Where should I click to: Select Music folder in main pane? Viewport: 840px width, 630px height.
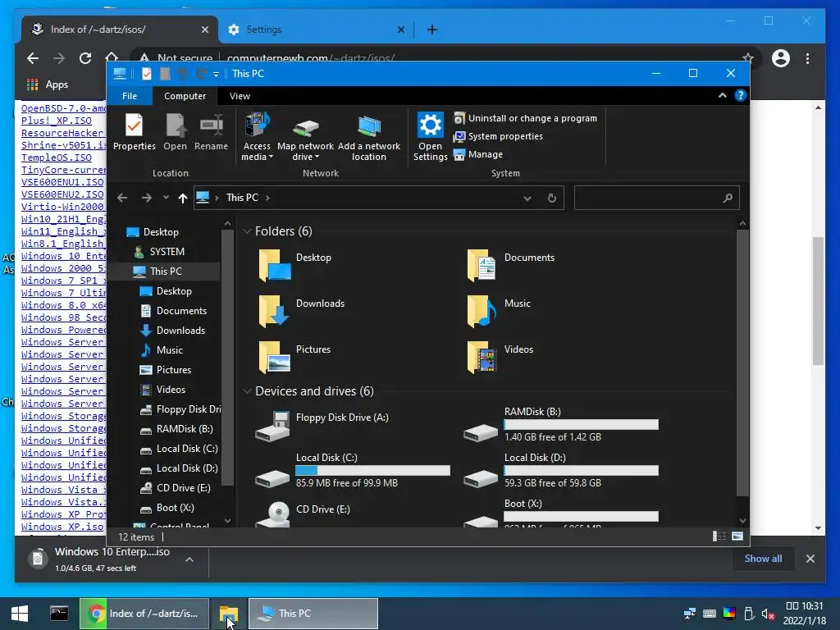click(498, 311)
